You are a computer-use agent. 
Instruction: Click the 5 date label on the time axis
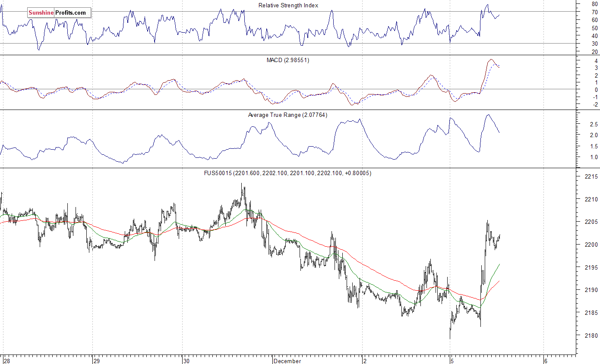452,361
